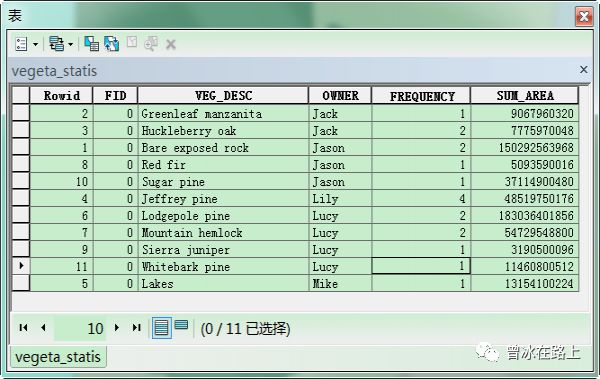The height and width of the screenshot is (379, 600).
Task: Click SUM_AREA value 3190500096
Action: point(525,250)
